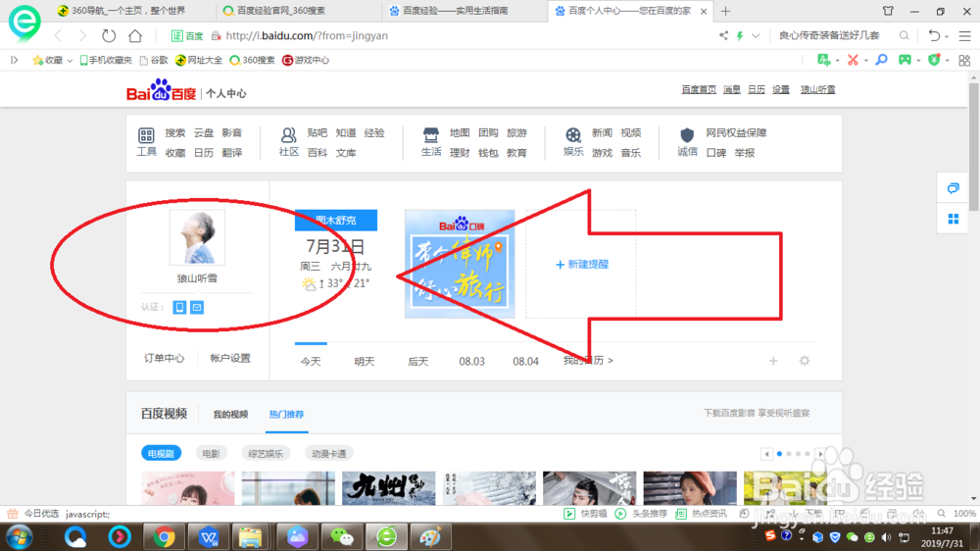
Task: Open 订单中心 link
Action: coord(164,358)
